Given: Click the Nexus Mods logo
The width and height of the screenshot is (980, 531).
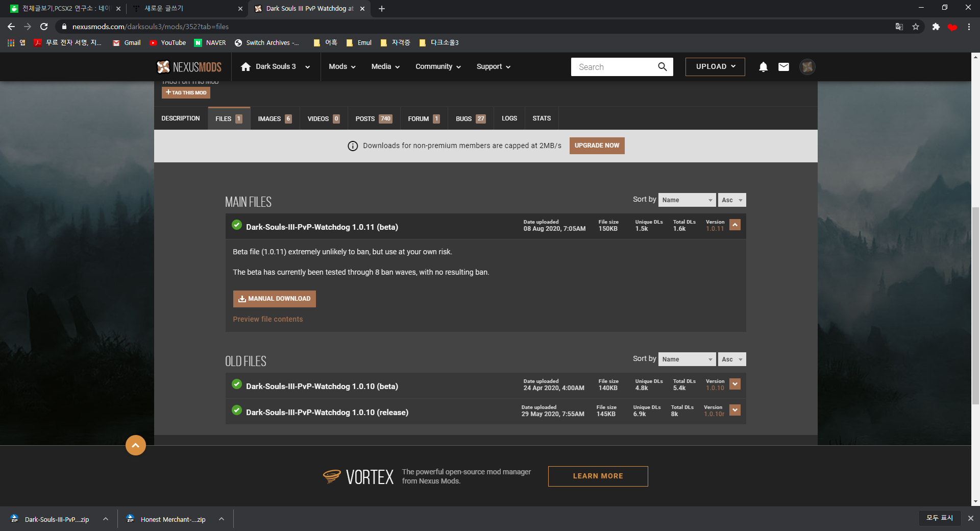Looking at the screenshot, I should click(189, 67).
